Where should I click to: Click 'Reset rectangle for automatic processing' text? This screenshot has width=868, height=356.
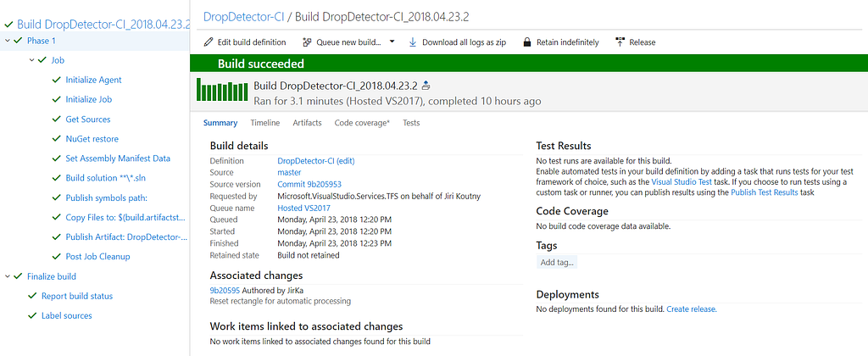point(280,302)
